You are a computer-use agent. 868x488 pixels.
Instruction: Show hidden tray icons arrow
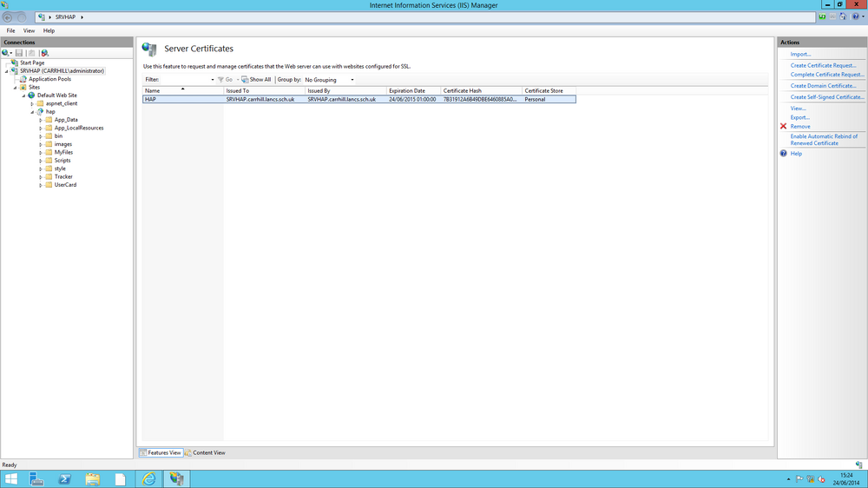point(788,479)
